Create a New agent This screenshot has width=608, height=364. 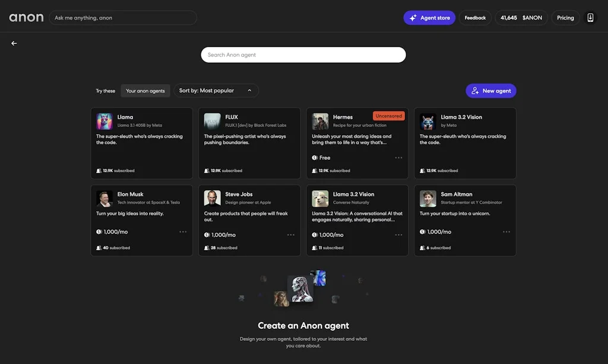pyautogui.click(x=490, y=90)
